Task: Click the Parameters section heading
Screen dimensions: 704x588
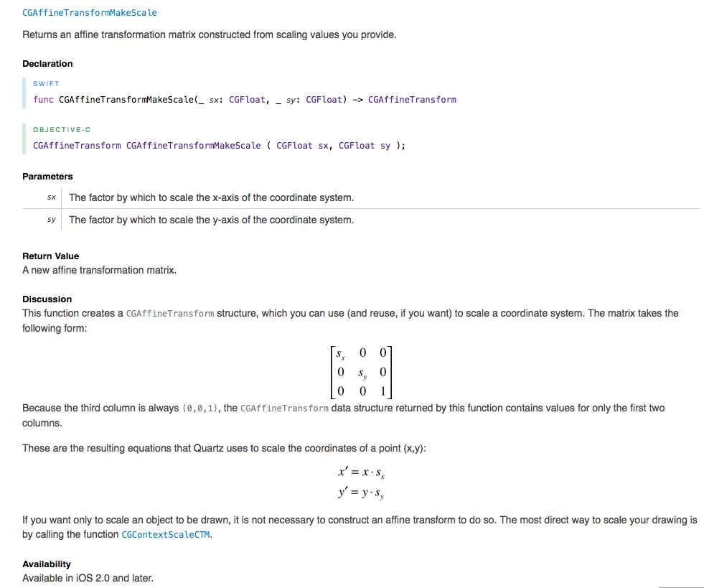Action: (x=47, y=177)
